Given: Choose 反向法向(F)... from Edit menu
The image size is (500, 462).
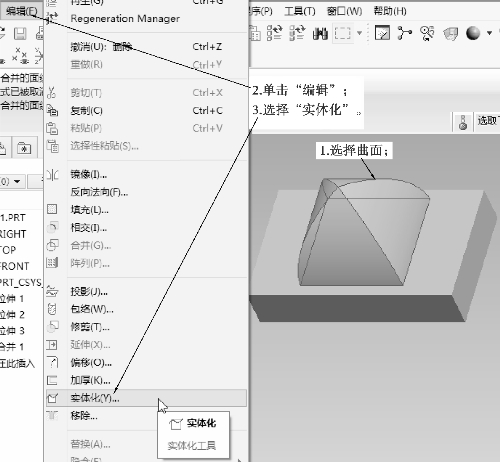Looking at the screenshot, I should tap(147, 192).
